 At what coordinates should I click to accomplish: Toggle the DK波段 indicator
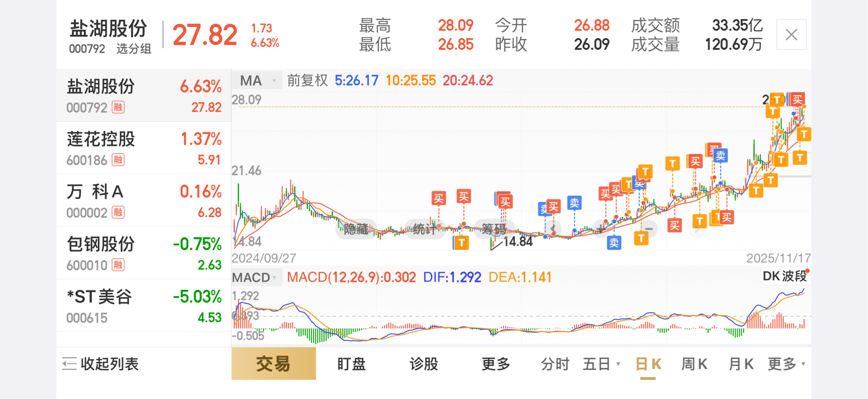click(784, 276)
